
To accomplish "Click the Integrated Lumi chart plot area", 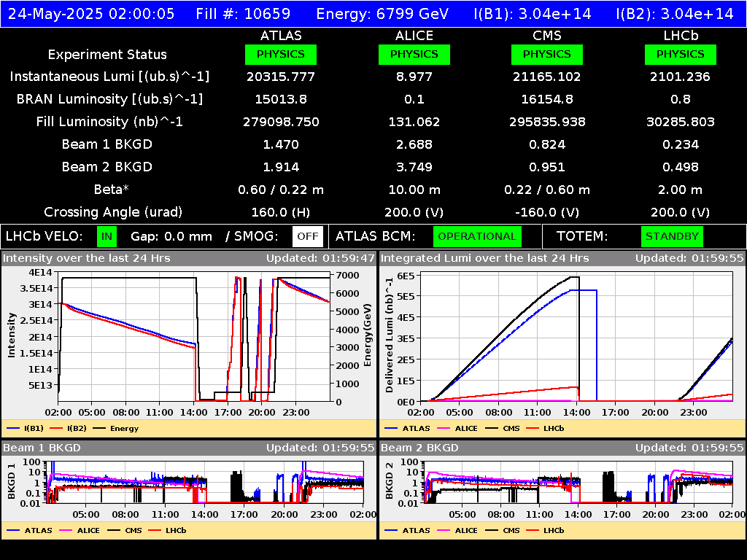I will (x=576, y=337).
